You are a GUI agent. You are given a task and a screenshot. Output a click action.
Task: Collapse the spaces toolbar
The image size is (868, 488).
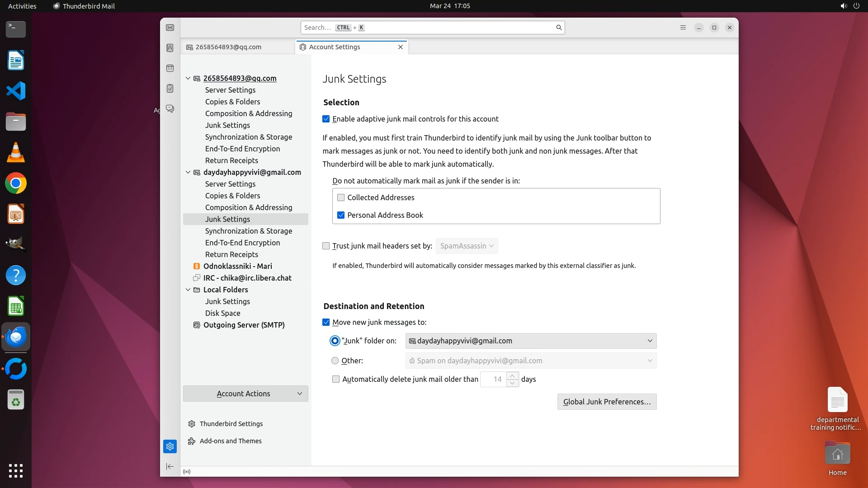tap(170, 466)
